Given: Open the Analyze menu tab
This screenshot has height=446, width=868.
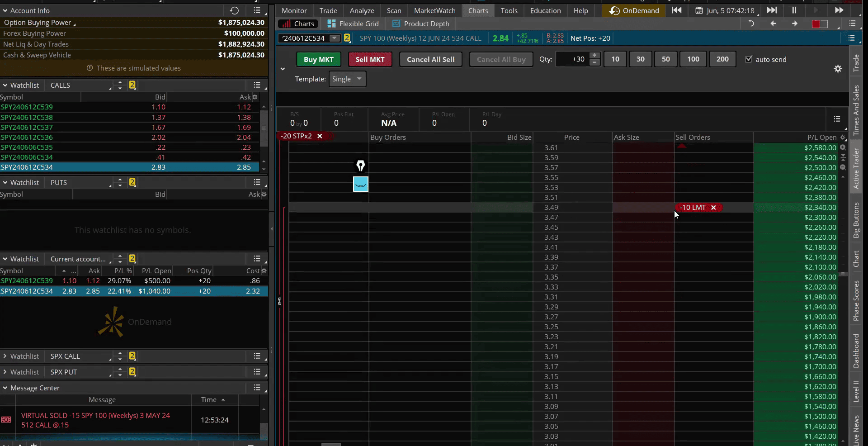Looking at the screenshot, I should 362,10.
